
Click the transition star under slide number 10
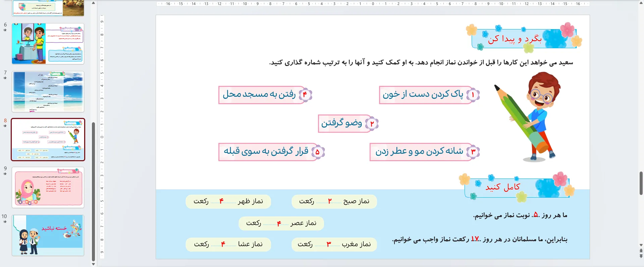[x=5, y=222]
